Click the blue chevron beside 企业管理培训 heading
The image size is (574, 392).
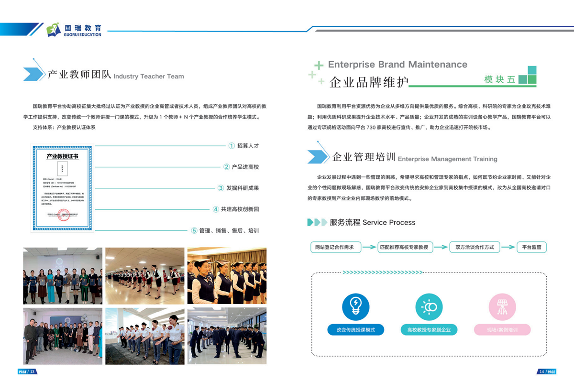point(318,156)
